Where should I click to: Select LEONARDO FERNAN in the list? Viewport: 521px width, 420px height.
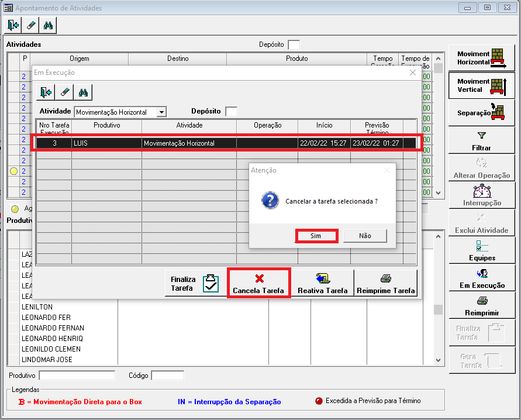click(53, 328)
